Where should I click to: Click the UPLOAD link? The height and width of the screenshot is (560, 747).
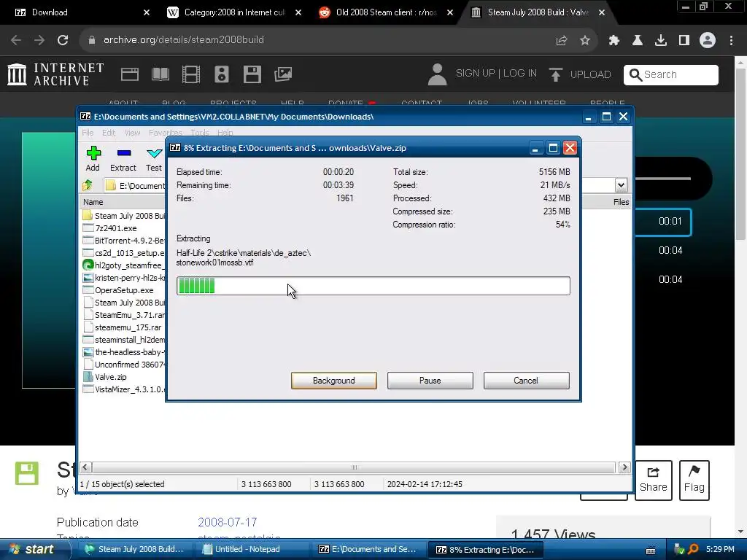(x=590, y=74)
